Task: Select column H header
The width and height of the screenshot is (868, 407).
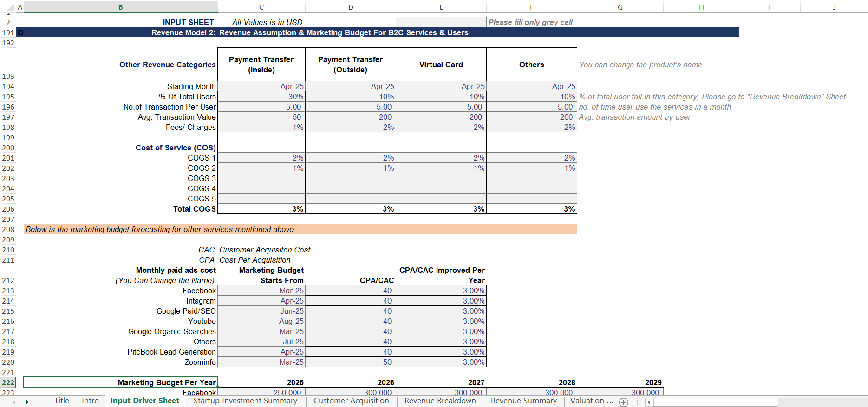Action: [701, 7]
